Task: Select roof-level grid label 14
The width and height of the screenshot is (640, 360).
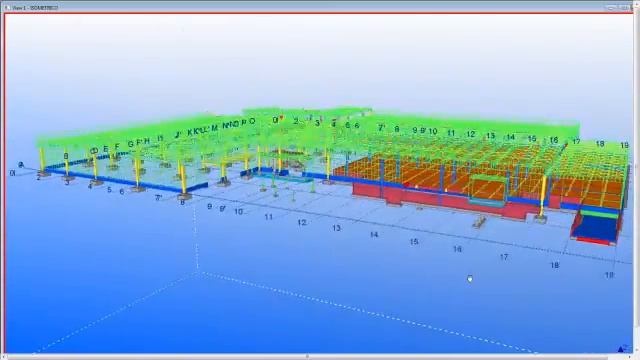Action: tap(511, 137)
